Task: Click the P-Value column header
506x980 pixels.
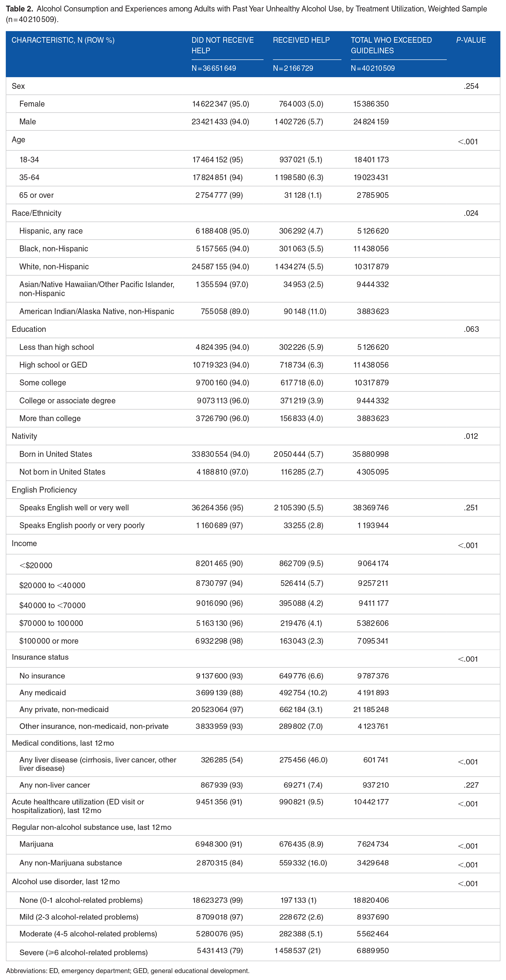Action: pos(471,40)
